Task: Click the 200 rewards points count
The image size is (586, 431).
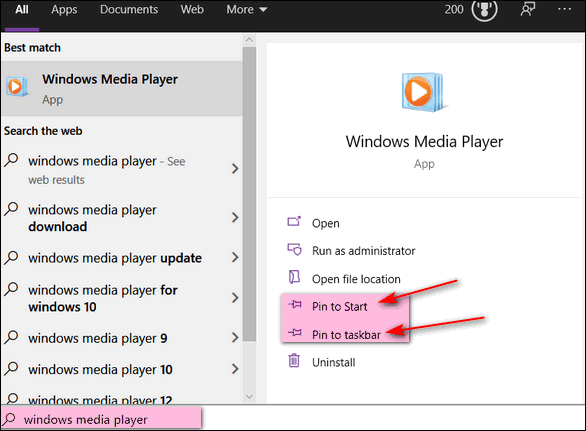Action: pos(454,9)
